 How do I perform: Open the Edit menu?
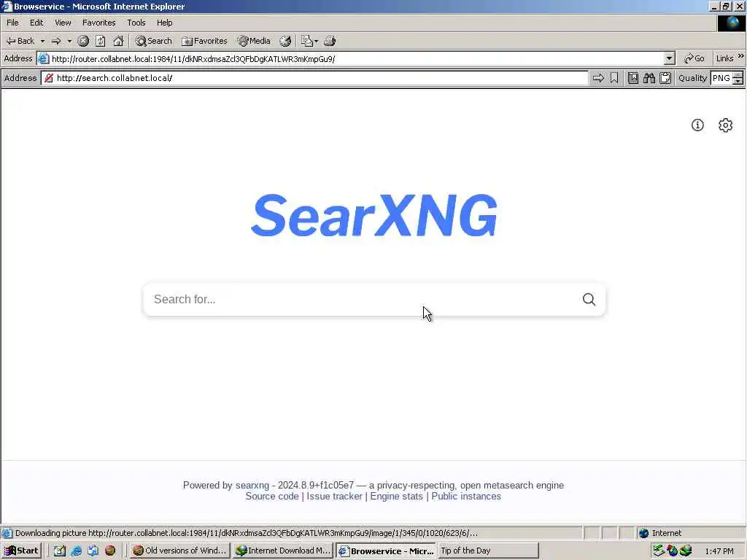(x=36, y=23)
